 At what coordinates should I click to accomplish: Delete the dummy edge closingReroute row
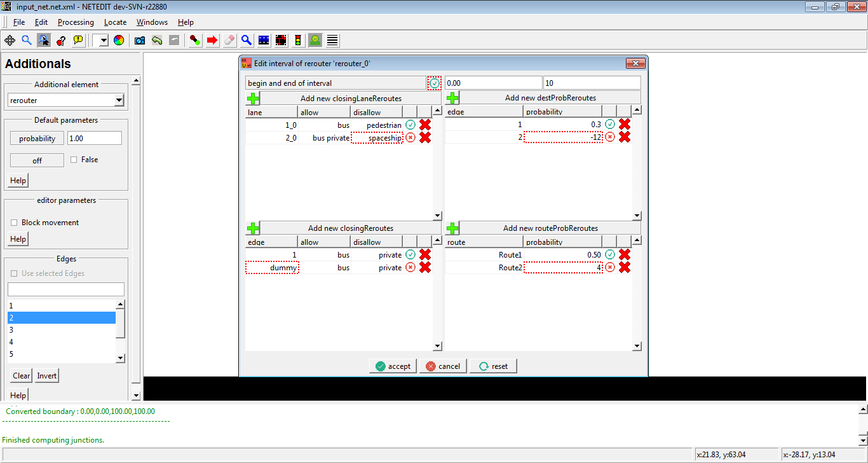[425, 268]
